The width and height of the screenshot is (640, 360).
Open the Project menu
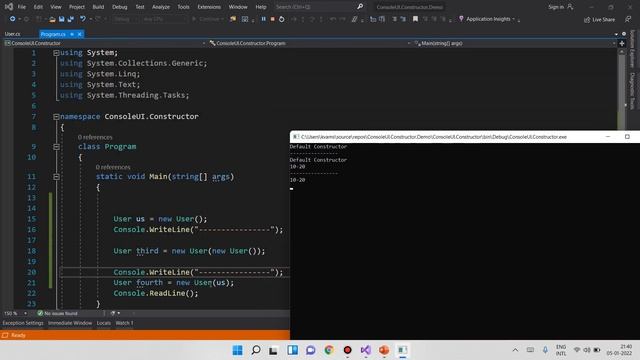(77, 7)
